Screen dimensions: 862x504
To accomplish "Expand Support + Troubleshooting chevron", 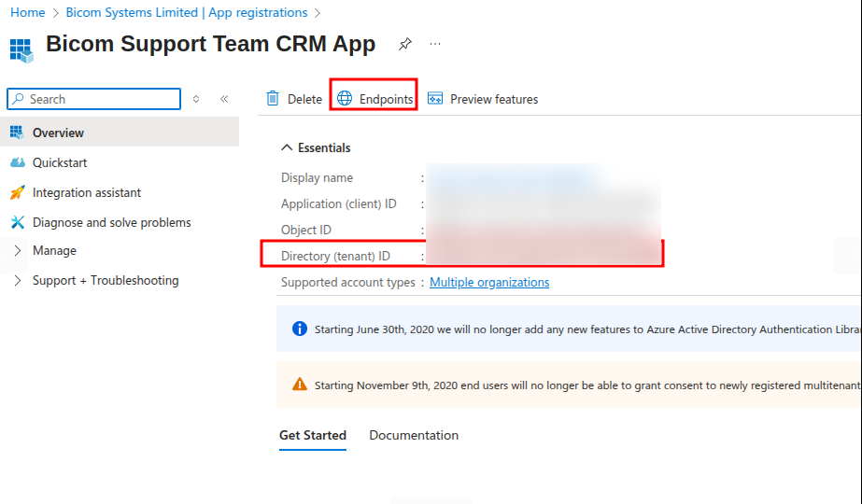I will pos(18,280).
